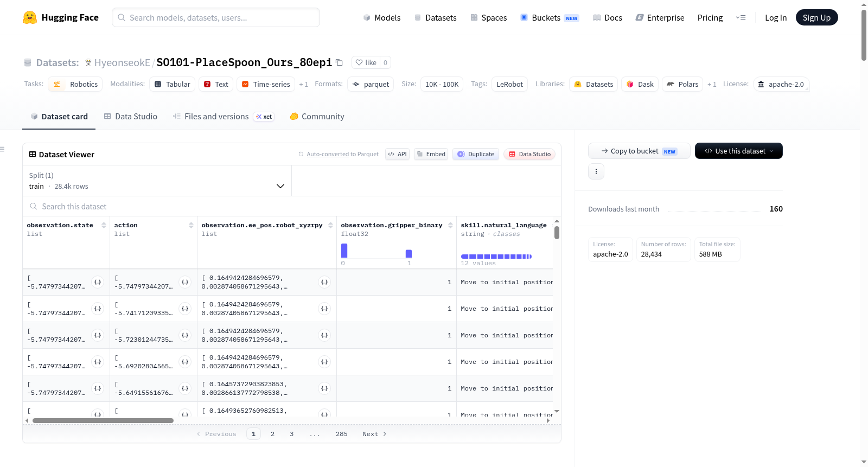Image resolution: width=868 pixels, height=467 pixels.
Task: Expand first row observation.state JSON icon
Action: (98, 282)
